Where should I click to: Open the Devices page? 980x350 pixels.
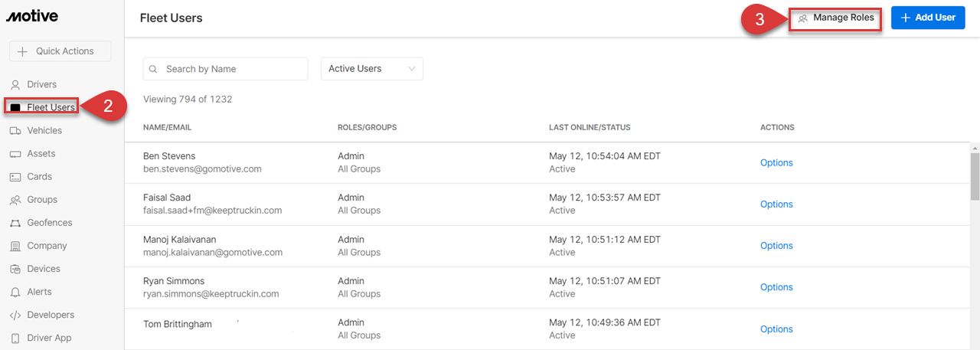pos(44,269)
